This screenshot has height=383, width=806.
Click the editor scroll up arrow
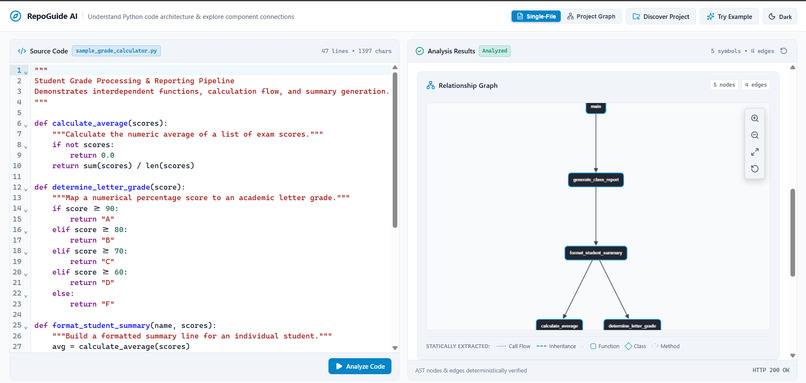click(x=395, y=67)
